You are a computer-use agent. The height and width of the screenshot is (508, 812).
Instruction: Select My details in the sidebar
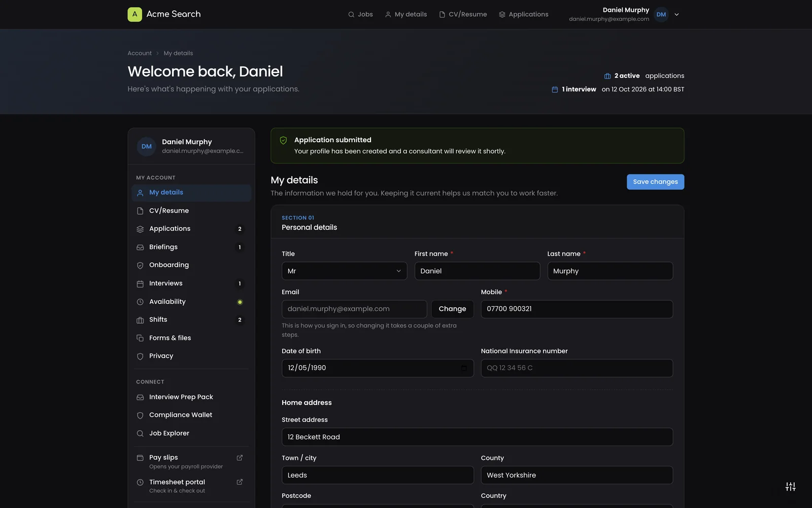click(191, 193)
